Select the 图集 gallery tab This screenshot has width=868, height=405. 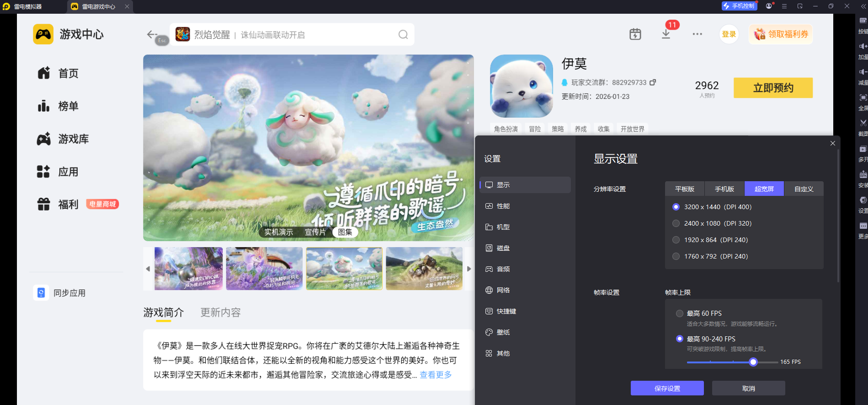pos(345,232)
